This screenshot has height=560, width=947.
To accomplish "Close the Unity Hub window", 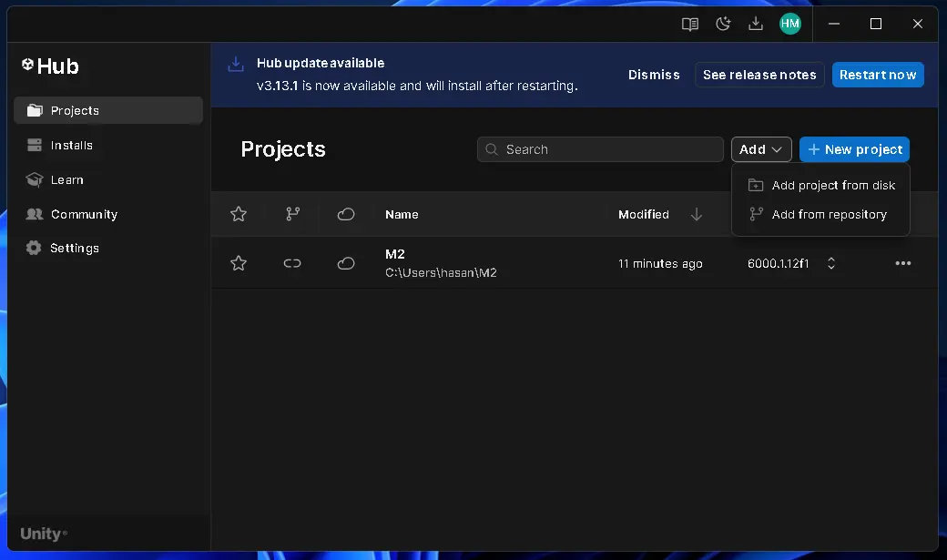I will pos(918,24).
